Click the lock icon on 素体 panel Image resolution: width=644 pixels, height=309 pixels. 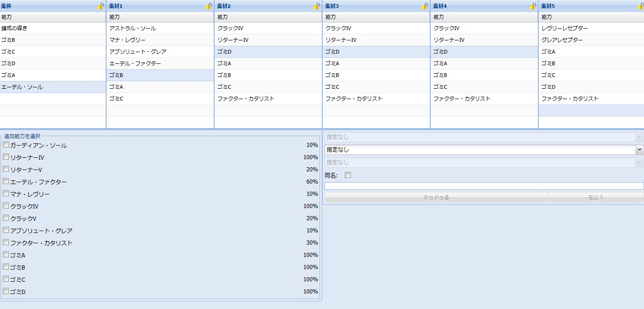pos(101,6)
